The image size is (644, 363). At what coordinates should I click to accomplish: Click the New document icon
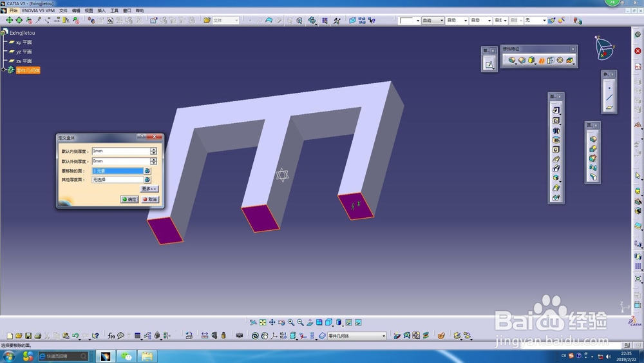(x=10, y=336)
